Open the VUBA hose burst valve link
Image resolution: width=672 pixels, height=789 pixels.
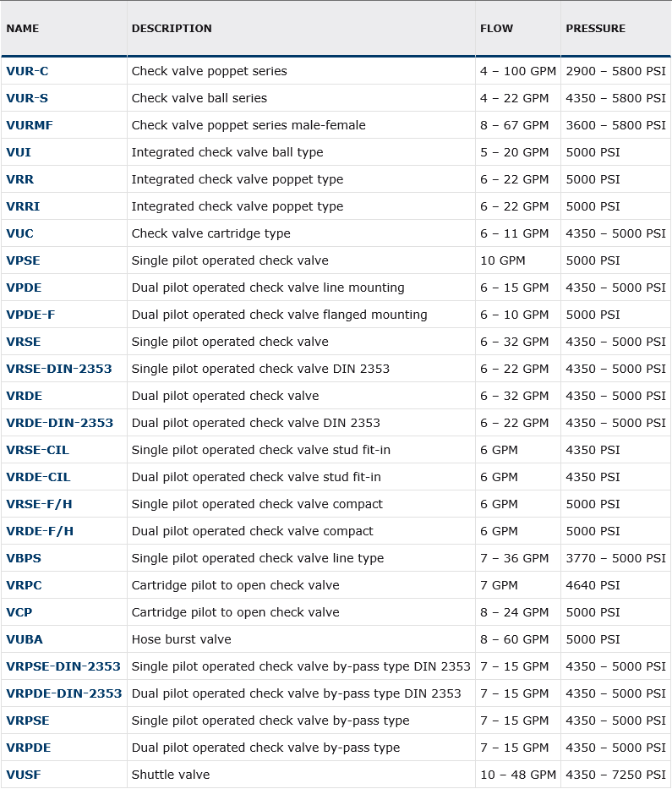click(x=25, y=639)
